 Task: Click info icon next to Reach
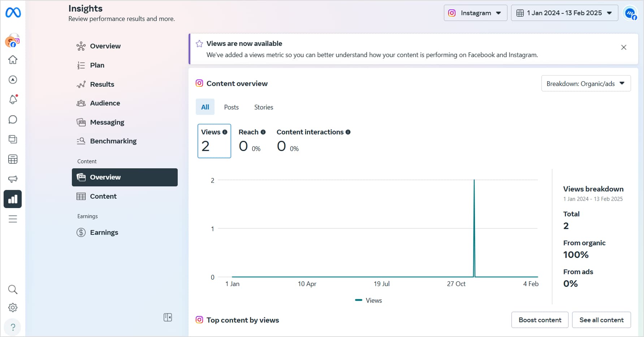click(263, 132)
